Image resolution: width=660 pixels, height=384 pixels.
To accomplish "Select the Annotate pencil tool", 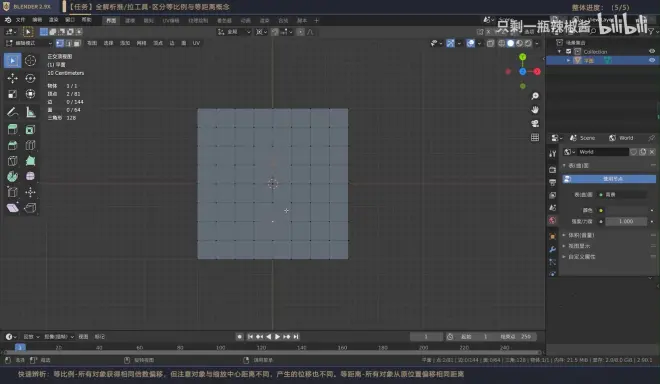I will click(13, 112).
